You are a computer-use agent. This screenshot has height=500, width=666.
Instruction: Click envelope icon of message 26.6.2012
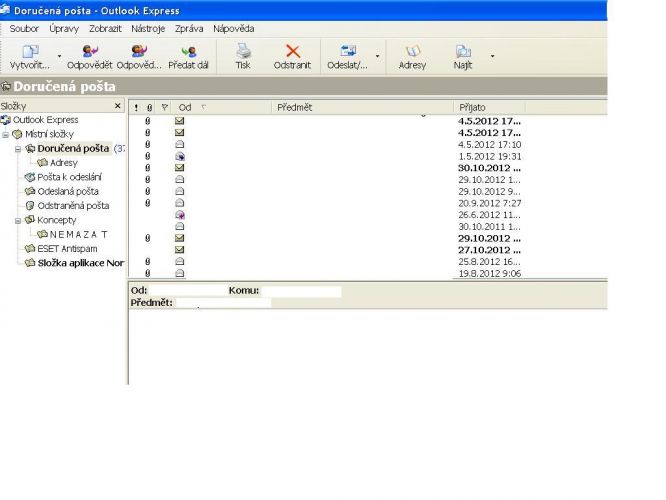(180, 215)
